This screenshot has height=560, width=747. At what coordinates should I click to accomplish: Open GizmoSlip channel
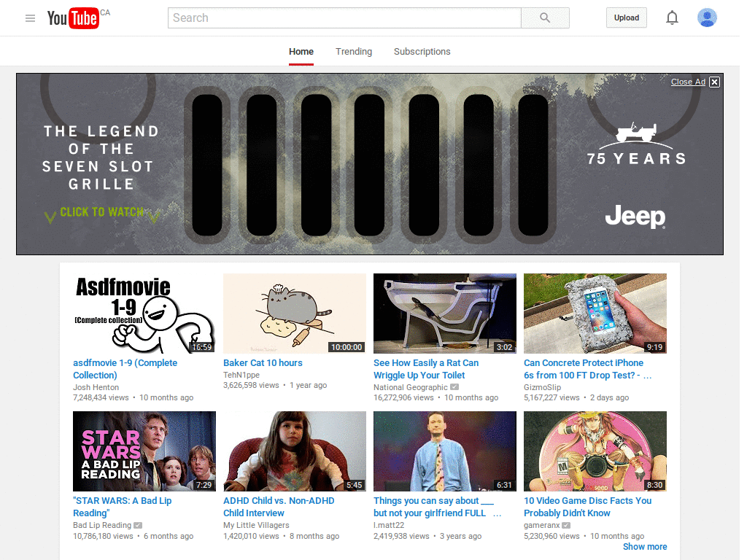tap(542, 388)
